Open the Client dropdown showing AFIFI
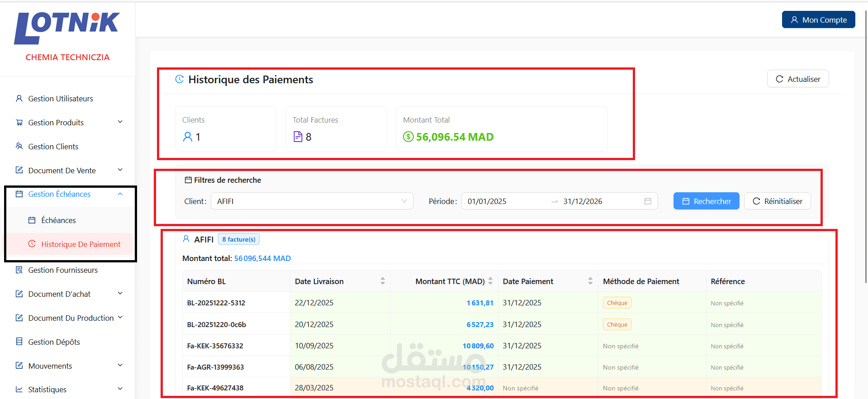Image resolution: width=868 pixels, height=399 pixels. coord(312,201)
